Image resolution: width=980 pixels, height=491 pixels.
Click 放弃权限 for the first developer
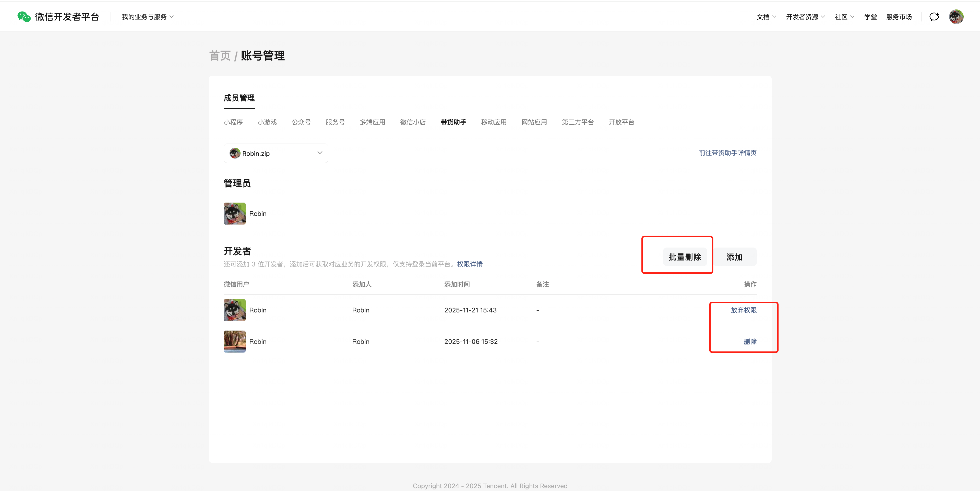(x=743, y=310)
